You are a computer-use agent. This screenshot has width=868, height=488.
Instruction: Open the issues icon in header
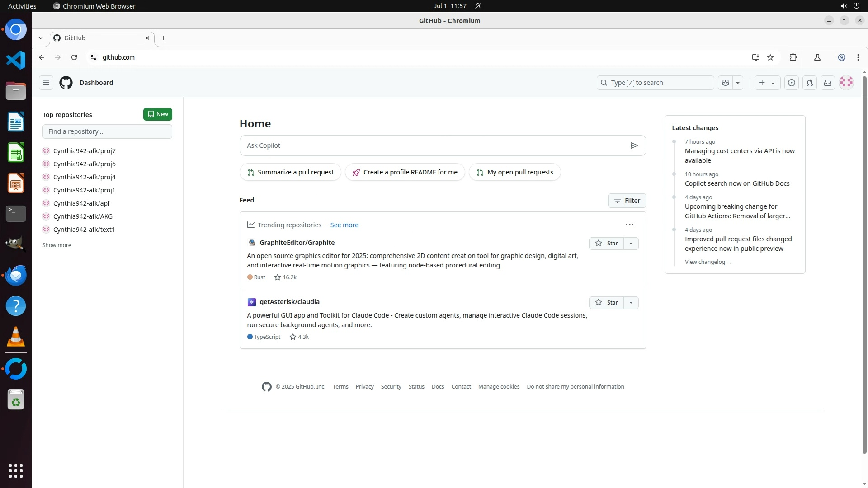[x=792, y=83]
